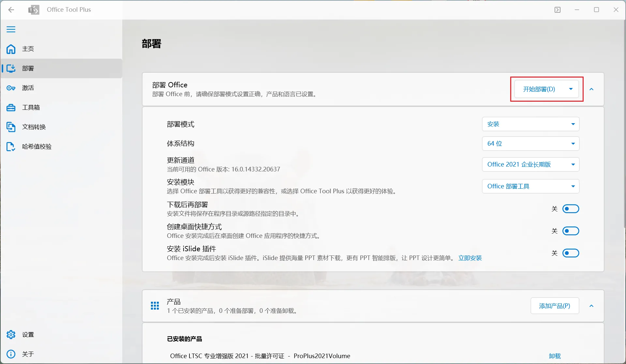Enable 创建桌面快捷方式 (desktop shortcuts)
626x364 pixels.
click(571, 231)
